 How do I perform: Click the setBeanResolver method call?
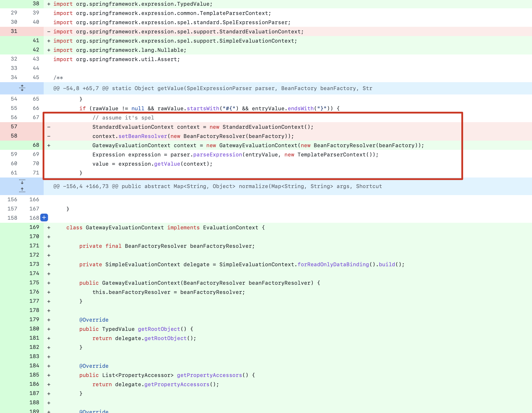click(142, 136)
